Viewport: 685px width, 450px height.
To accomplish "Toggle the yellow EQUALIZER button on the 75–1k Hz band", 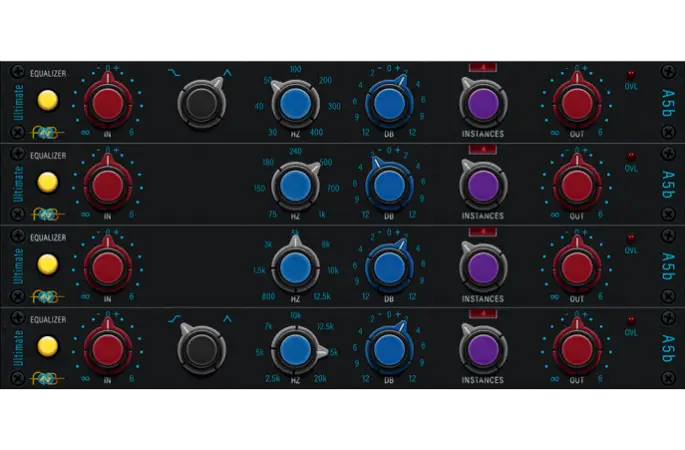I will [x=46, y=182].
